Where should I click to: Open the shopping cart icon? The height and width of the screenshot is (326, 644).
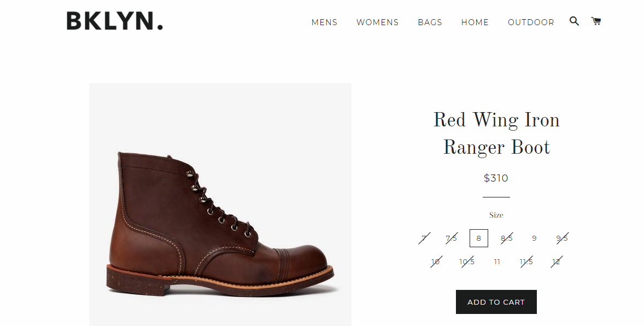[596, 21]
